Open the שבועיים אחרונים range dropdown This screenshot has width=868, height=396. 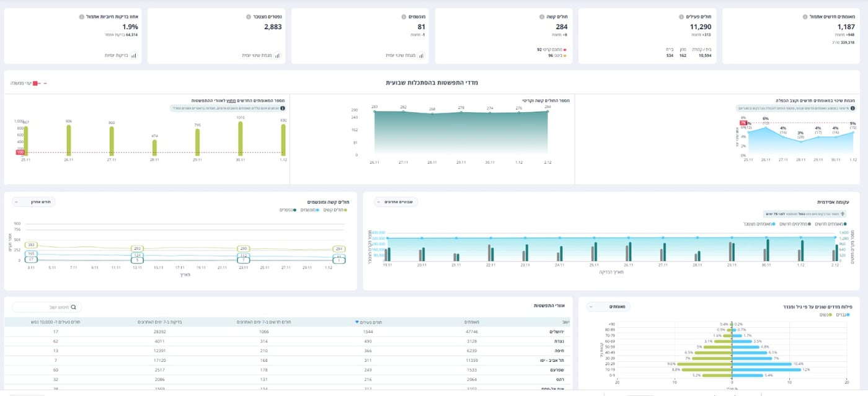[x=396, y=202]
